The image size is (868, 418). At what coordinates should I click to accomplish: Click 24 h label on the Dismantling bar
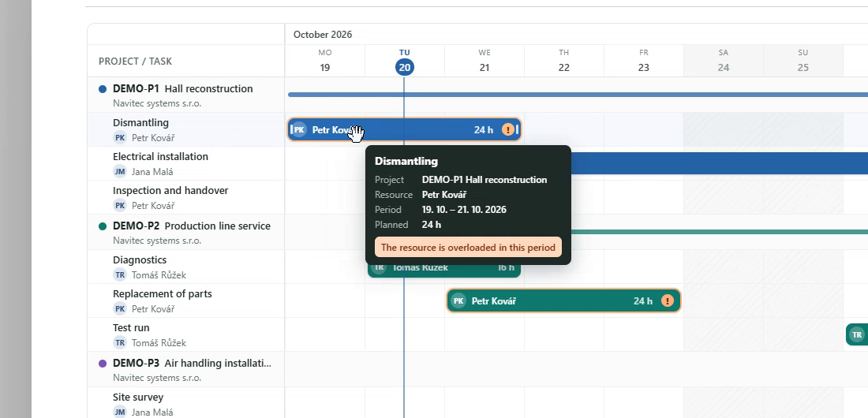[483, 129]
